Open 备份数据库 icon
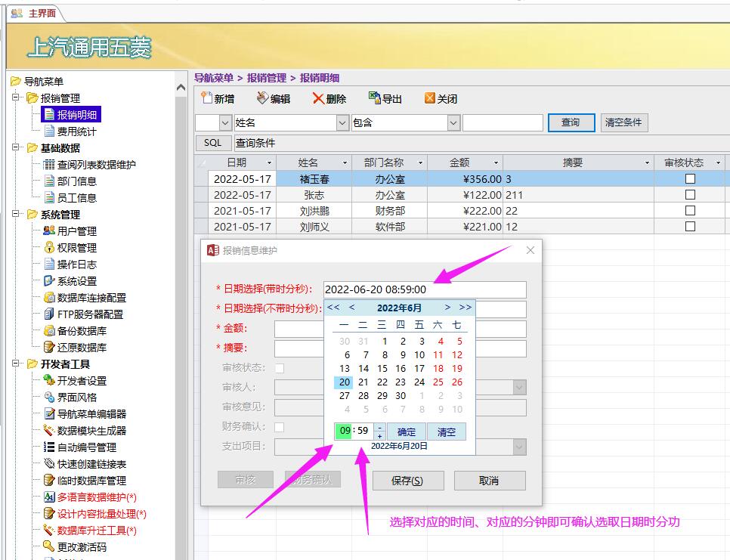 click(x=49, y=330)
